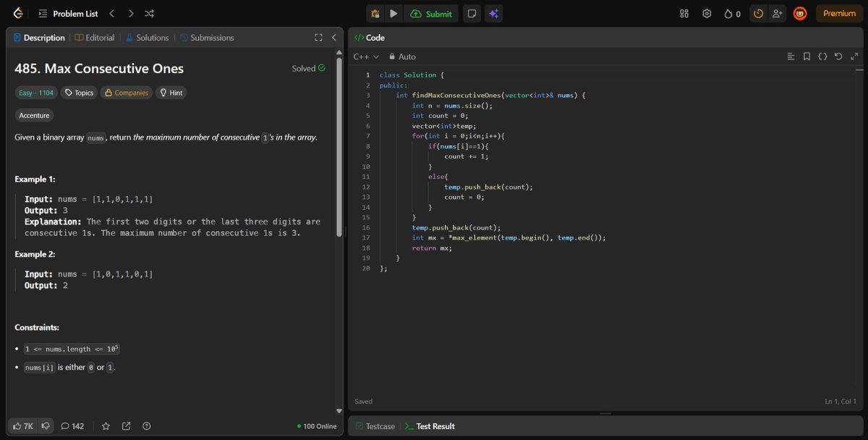Viewport: 868px width, 440px height.
Task: Reset code to default icon
Action: (838, 56)
